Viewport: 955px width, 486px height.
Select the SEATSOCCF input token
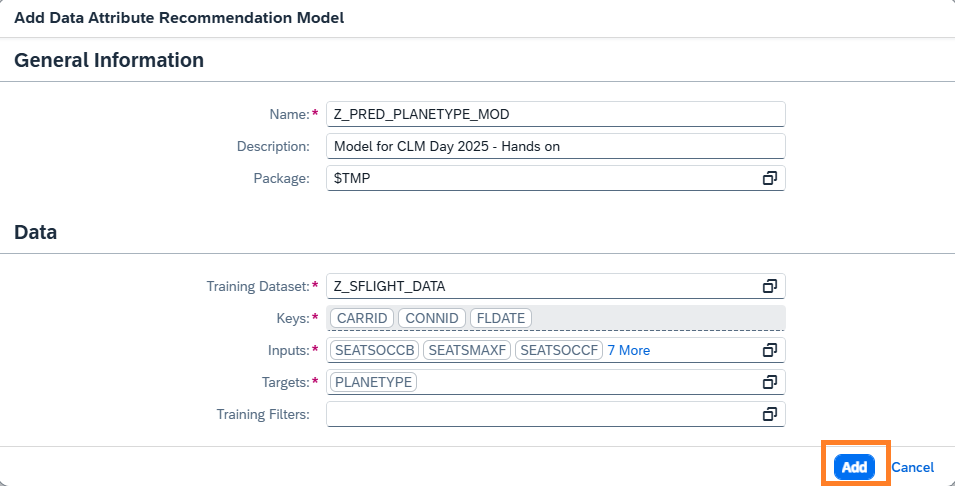click(x=560, y=350)
